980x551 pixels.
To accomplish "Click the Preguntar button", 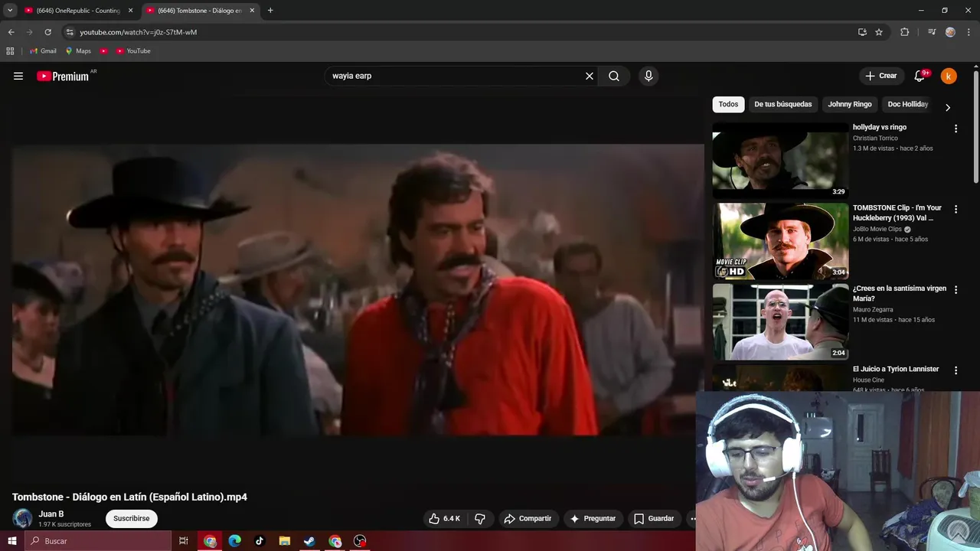I will point(593,518).
